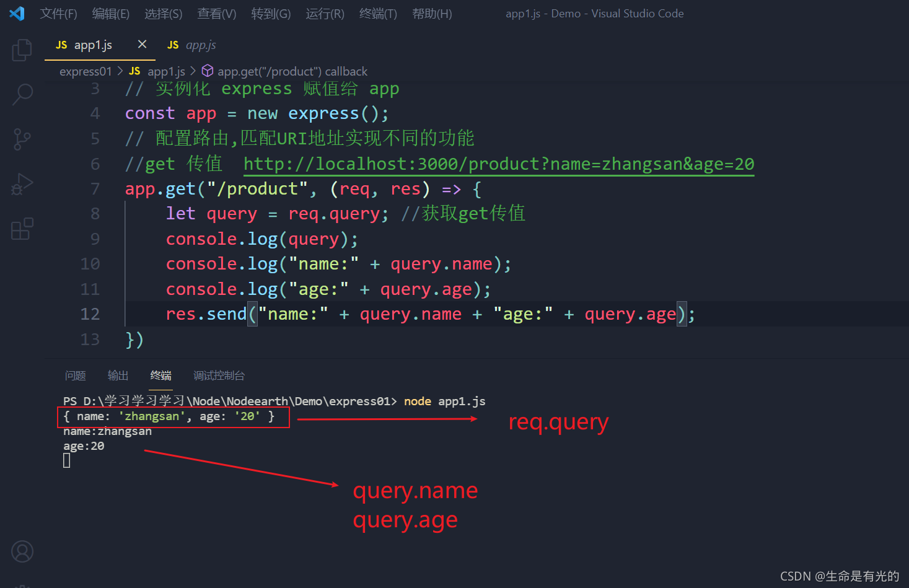The width and height of the screenshot is (909, 588).
Task: Open the Accounts icon in activity bar
Action: (x=22, y=551)
